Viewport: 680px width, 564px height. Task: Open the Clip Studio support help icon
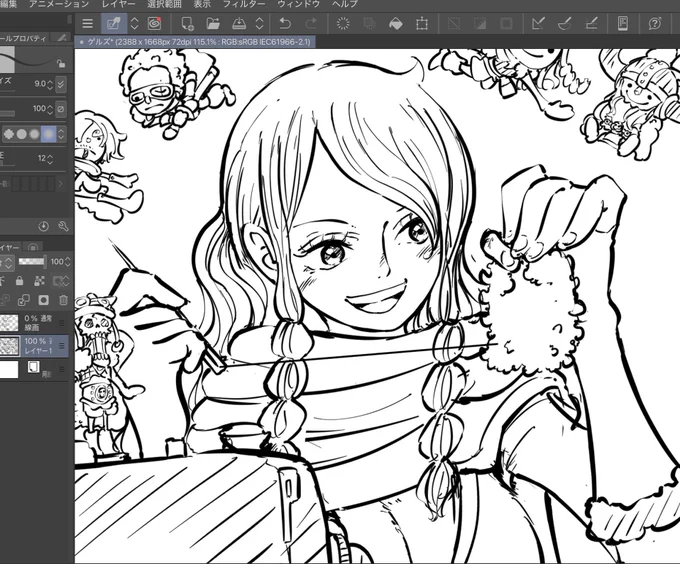point(654,23)
